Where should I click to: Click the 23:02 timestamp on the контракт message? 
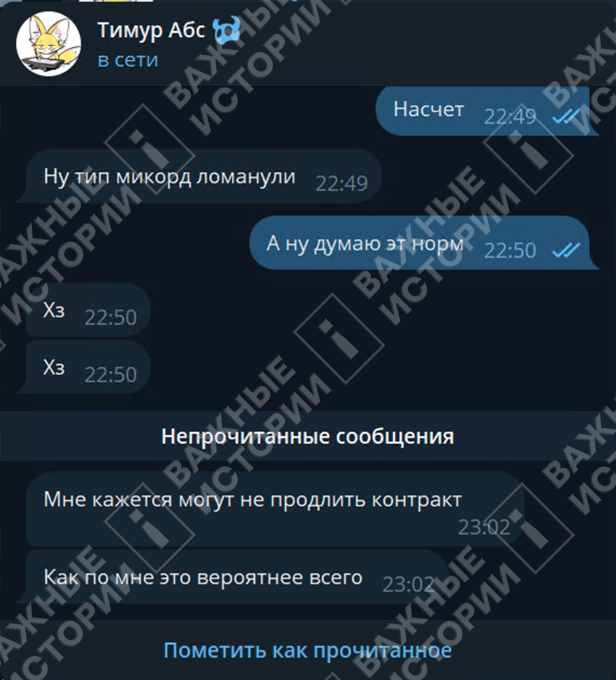[x=484, y=527]
